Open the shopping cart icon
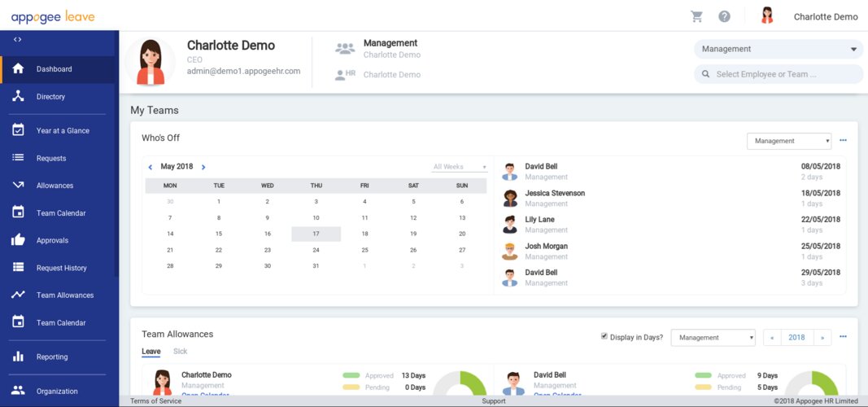Image resolution: width=868 pixels, height=407 pixels. 696,16
